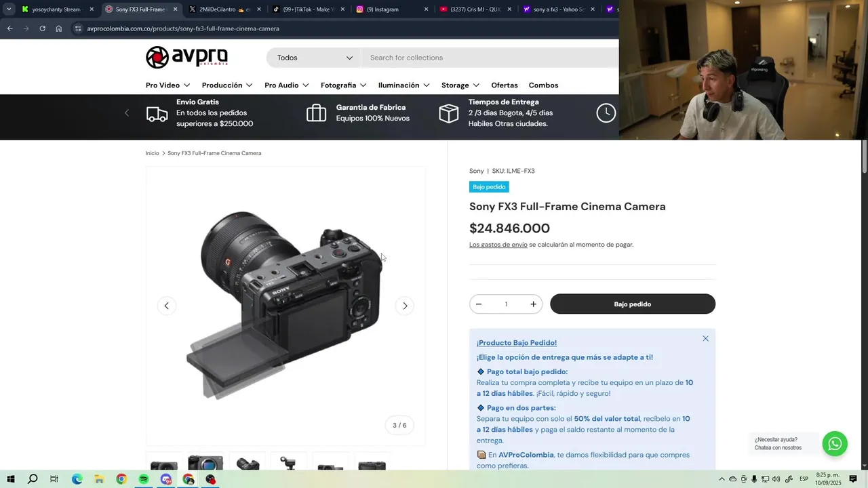The width and height of the screenshot is (868, 488).
Task: Click the Bajo pedido blue badge
Action: 489,187
